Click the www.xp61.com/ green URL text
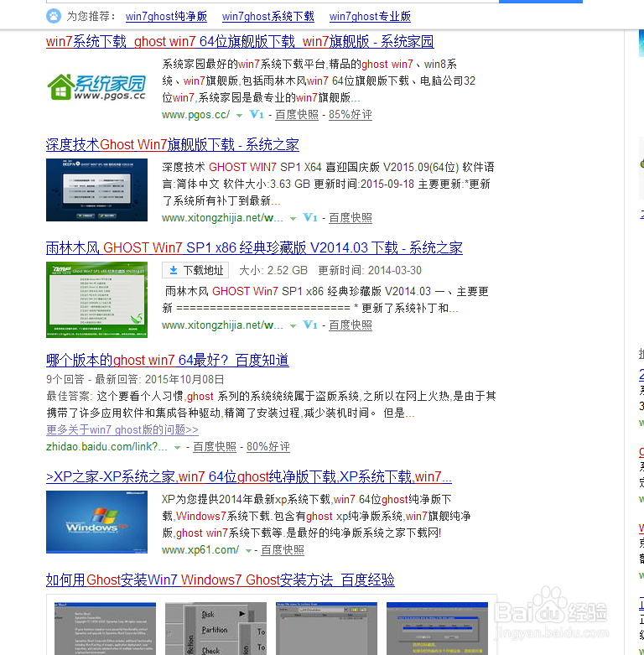 pos(200,549)
